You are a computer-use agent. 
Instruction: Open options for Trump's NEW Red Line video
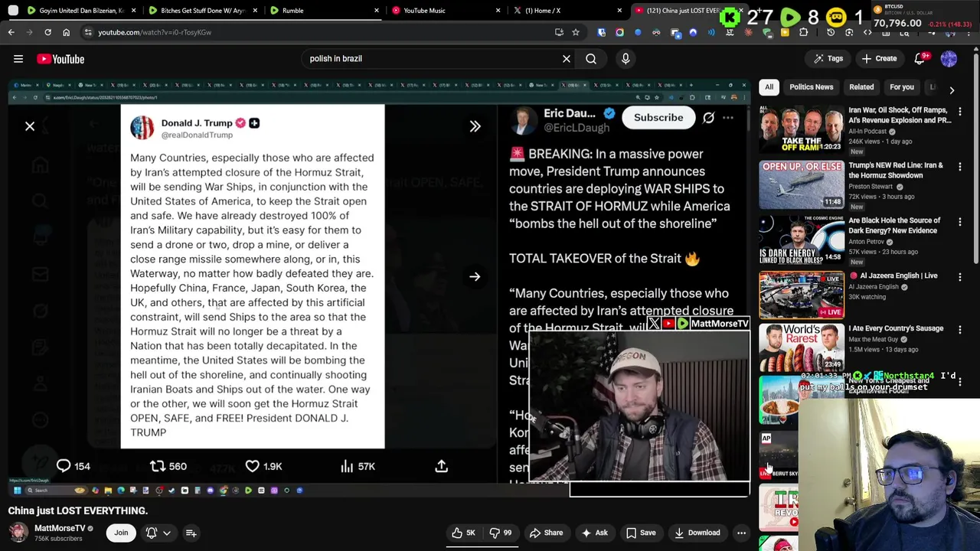(x=960, y=167)
